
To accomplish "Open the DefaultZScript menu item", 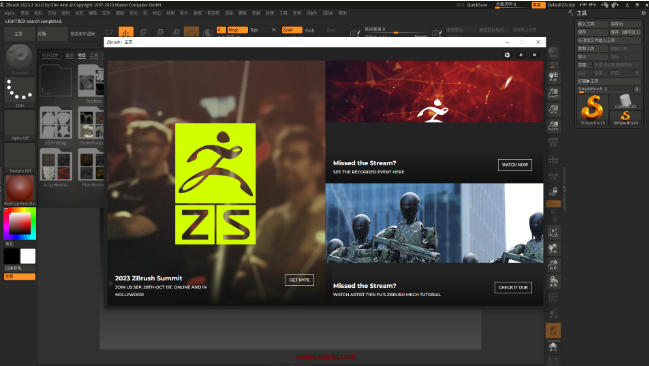I will 561,5.
